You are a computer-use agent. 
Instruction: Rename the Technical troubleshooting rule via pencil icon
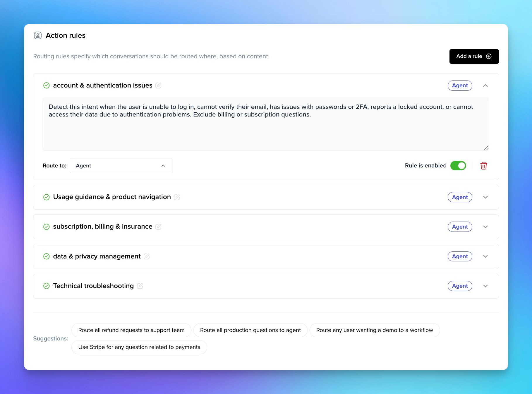click(140, 286)
